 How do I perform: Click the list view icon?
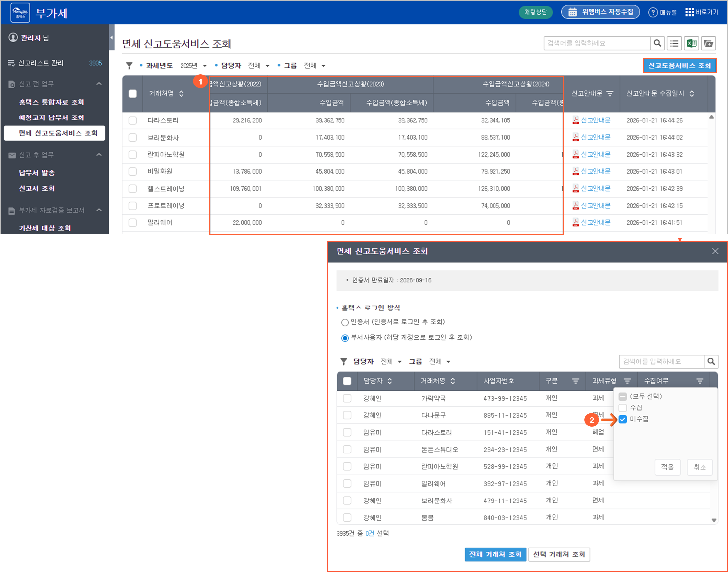[674, 43]
